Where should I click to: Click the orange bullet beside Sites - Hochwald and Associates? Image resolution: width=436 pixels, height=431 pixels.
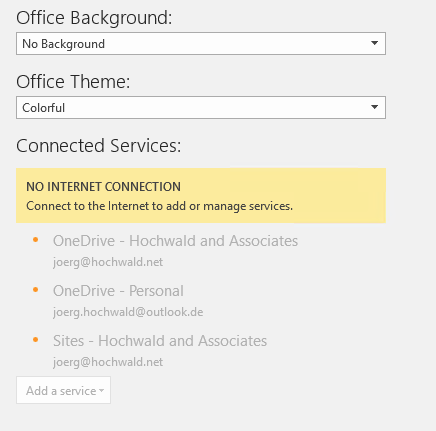tap(36, 340)
